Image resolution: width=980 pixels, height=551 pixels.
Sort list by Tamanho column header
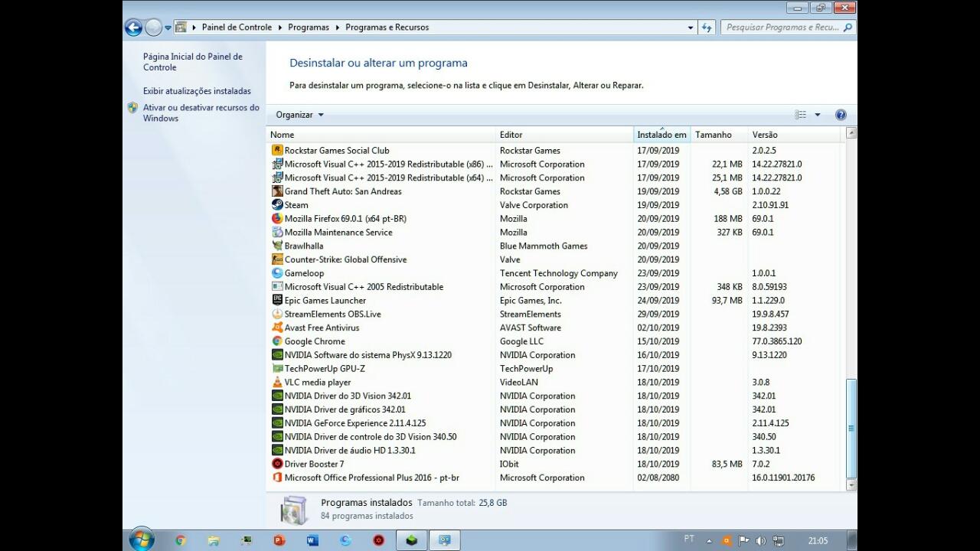719,135
